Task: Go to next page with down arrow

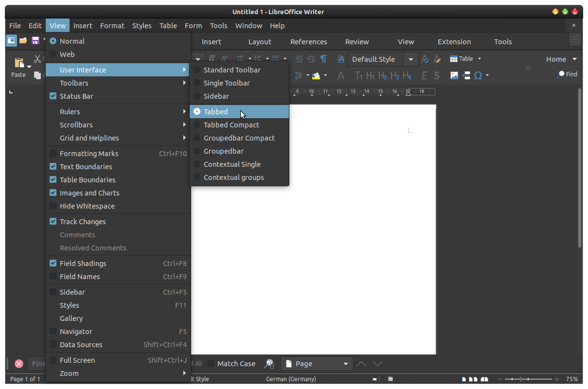Action: coord(377,364)
